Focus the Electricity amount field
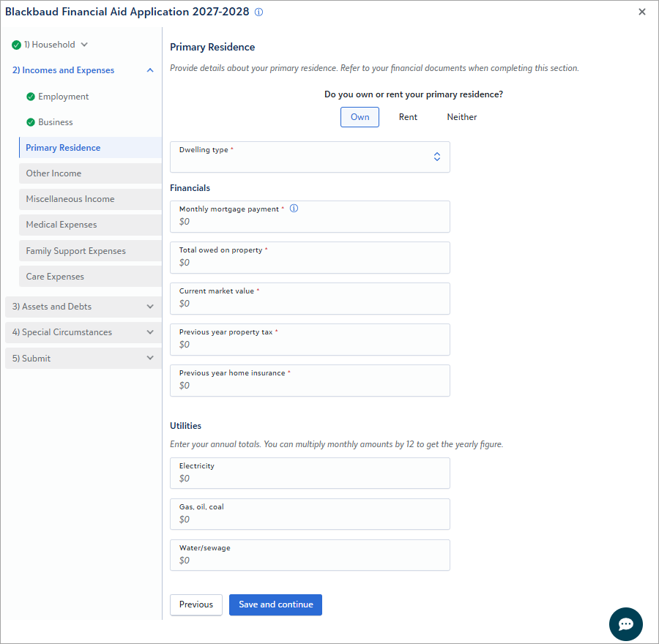 tap(310, 473)
